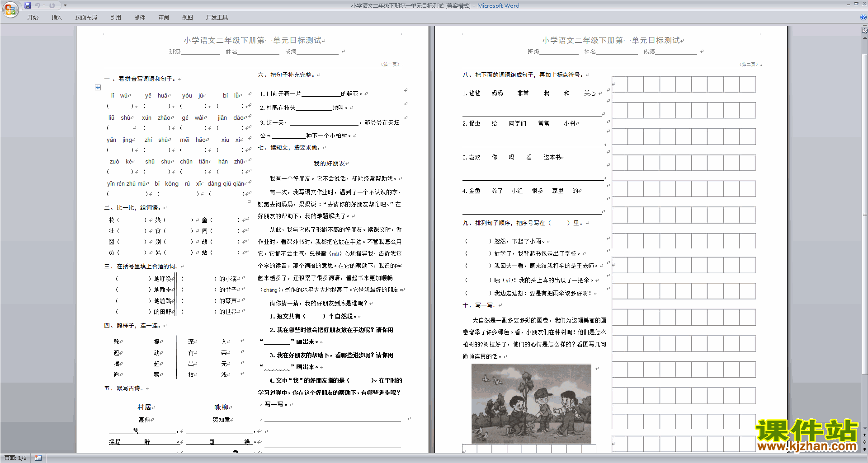Screen dimensions: 868x463
Task: Click the word 金鱼 in sentence four
Action: click(x=475, y=191)
